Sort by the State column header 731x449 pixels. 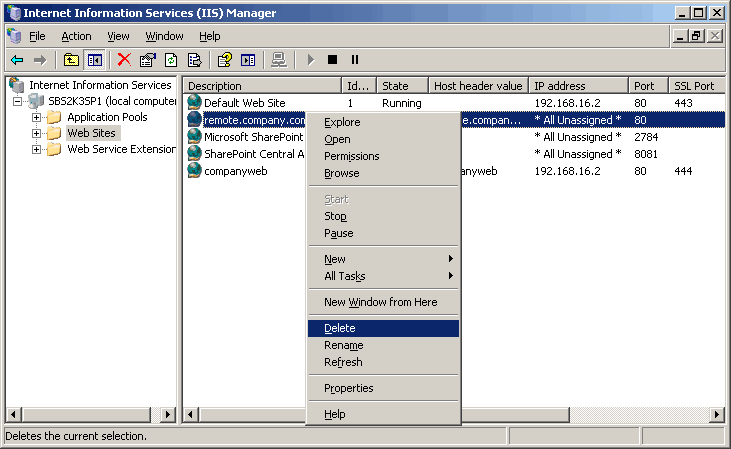pos(402,86)
